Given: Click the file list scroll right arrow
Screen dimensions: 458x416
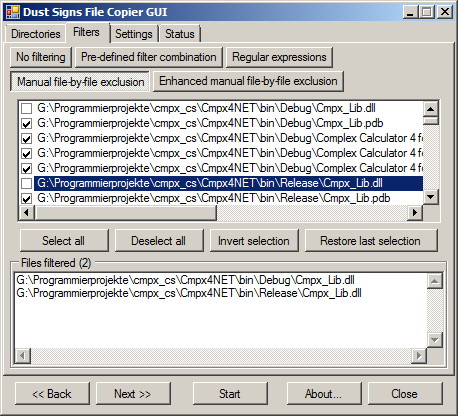Looking at the screenshot, I should click(415, 212).
